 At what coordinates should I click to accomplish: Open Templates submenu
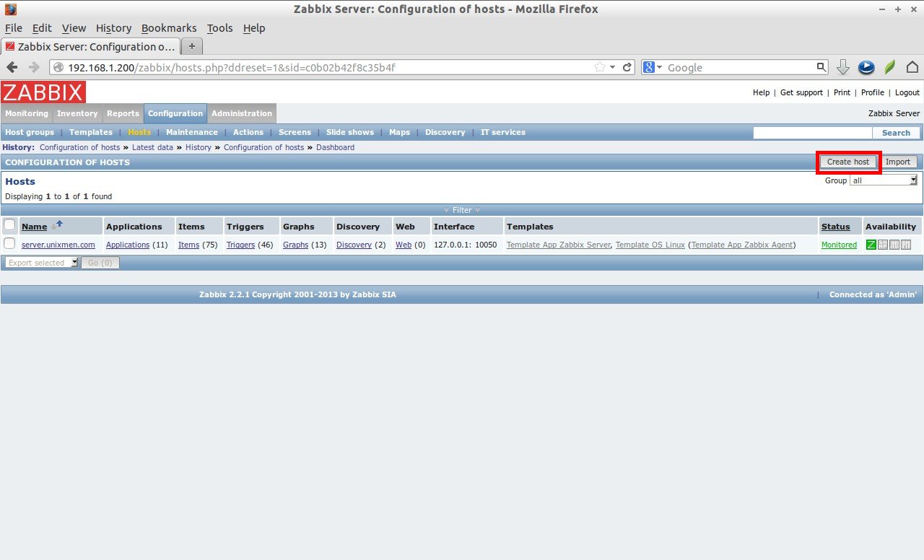coord(91,132)
